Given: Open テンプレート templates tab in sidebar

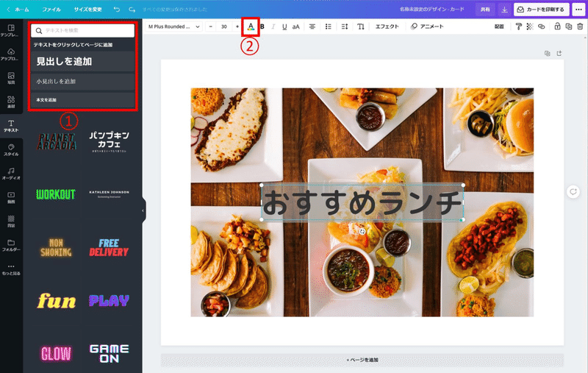Looking at the screenshot, I should (11, 31).
